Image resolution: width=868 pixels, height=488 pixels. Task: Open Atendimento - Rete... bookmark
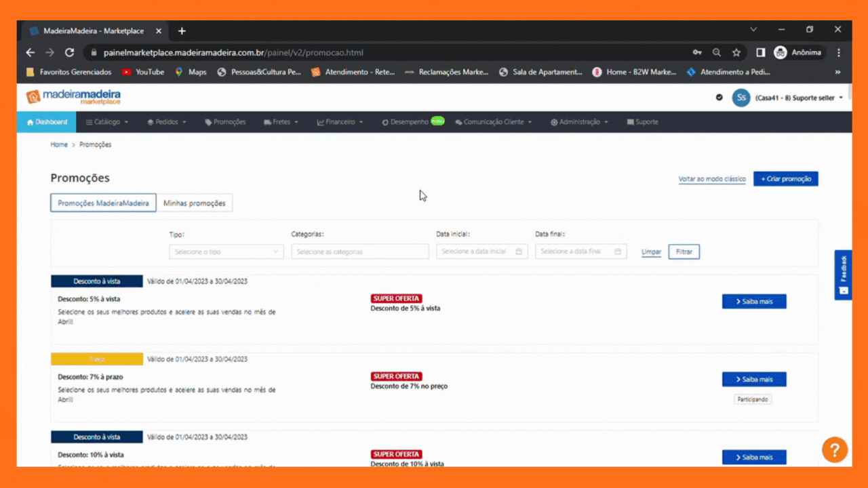click(353, 72)
